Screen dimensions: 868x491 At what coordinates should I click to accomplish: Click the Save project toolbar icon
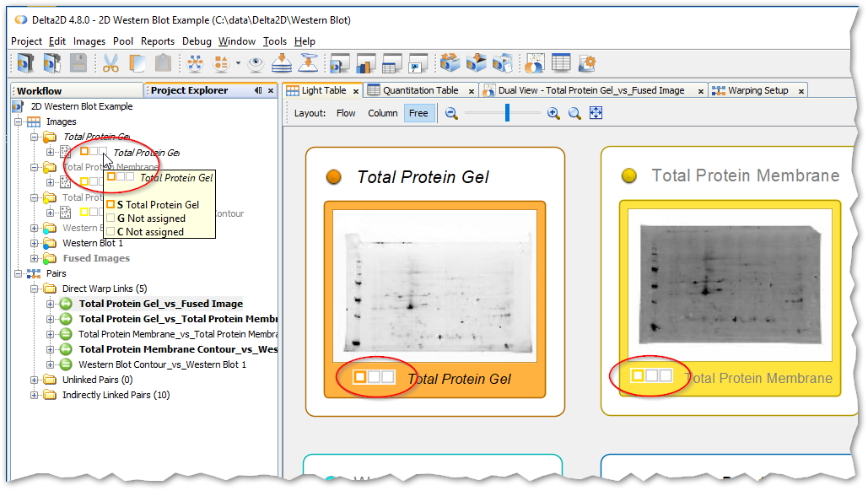pos(78,63)
